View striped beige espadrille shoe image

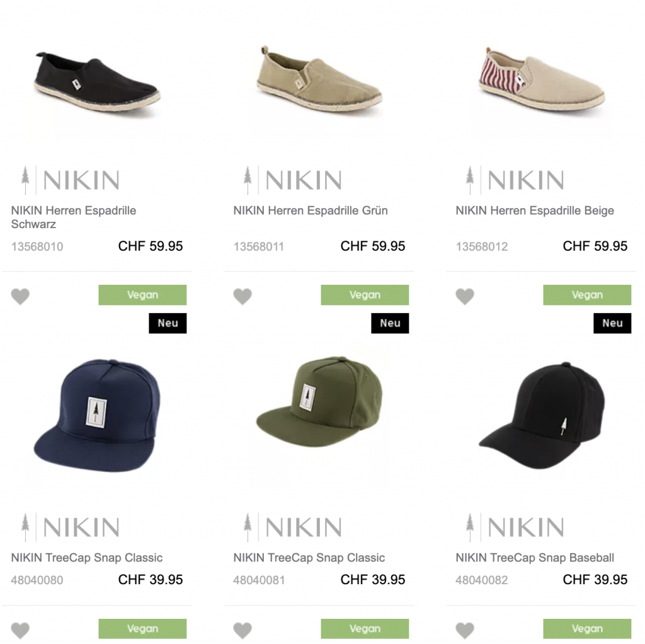[540, 82]
